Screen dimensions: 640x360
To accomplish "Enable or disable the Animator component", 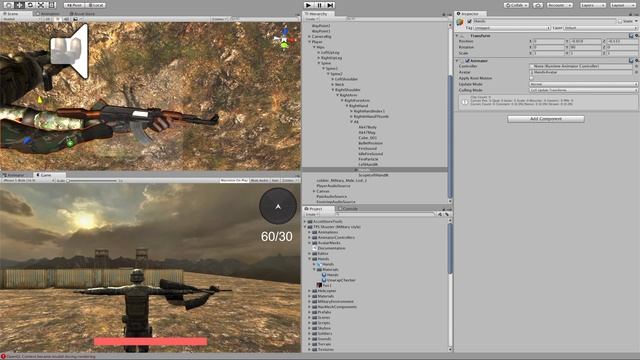I will click(468, 60).
